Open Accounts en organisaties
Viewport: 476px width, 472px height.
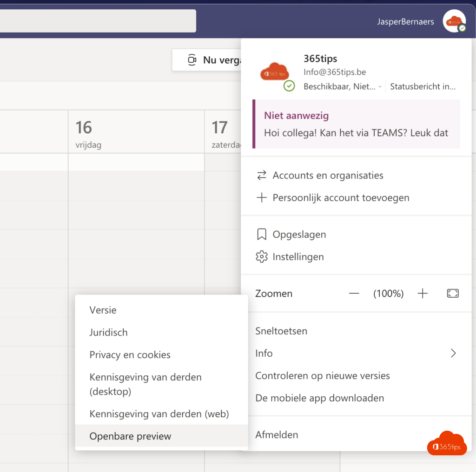point(328,176)
